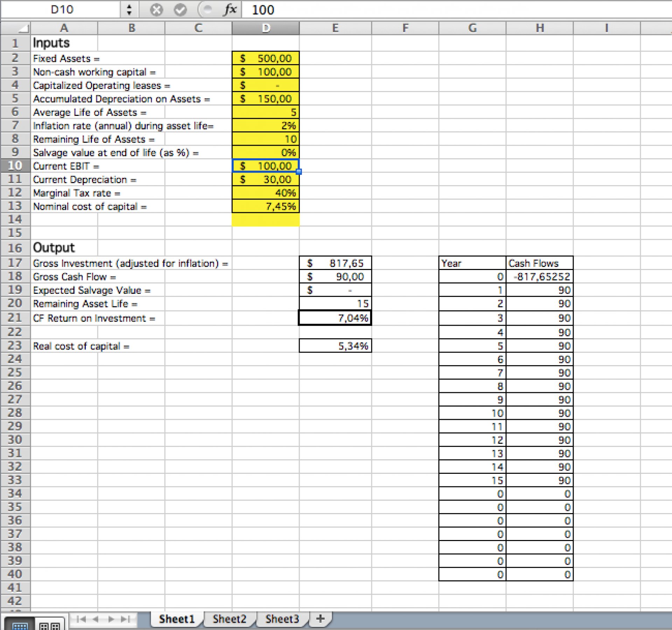Click the selected Current EBIT cell $ 100,00
This screenshot has height=630, width=672.
[266, 166]
